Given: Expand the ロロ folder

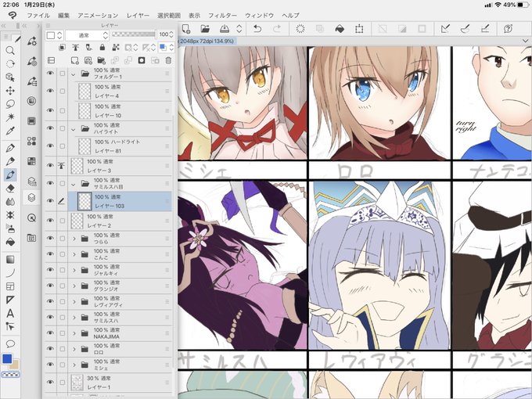Looking at the screenshot, I should click(74, 349).
